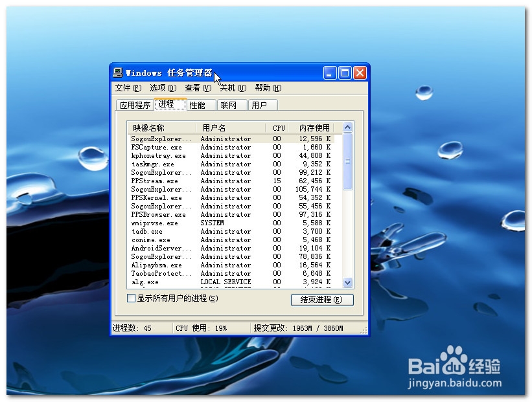This screenshot has width=532, height=402.
Task: Switch to the 用户 tab
Action: [262, 104]
